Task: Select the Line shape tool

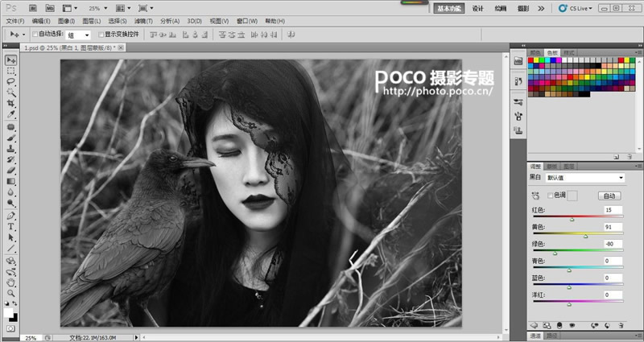Action: [10, 248]
